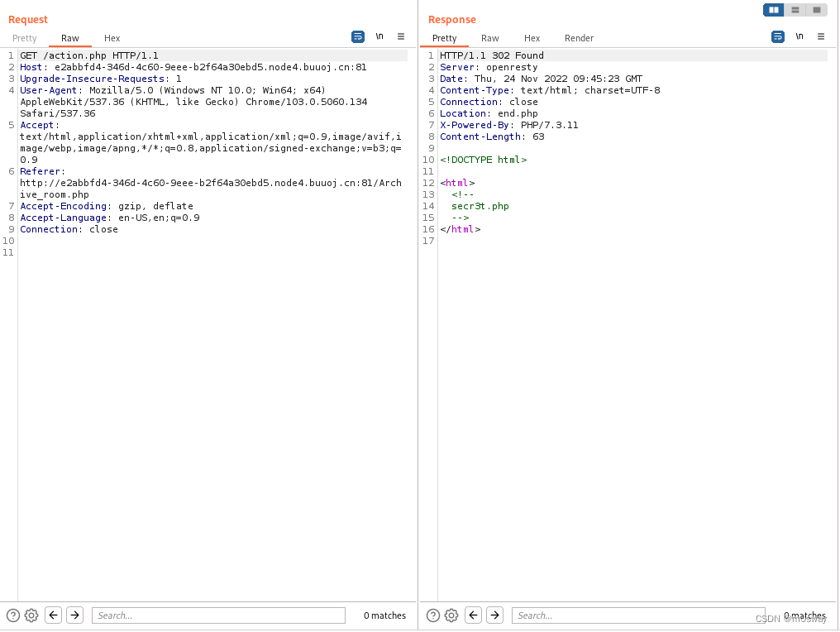The image size is (840, 632).
Task: Toggle show non-printable \n in Response pane
Action: [799, 36]
